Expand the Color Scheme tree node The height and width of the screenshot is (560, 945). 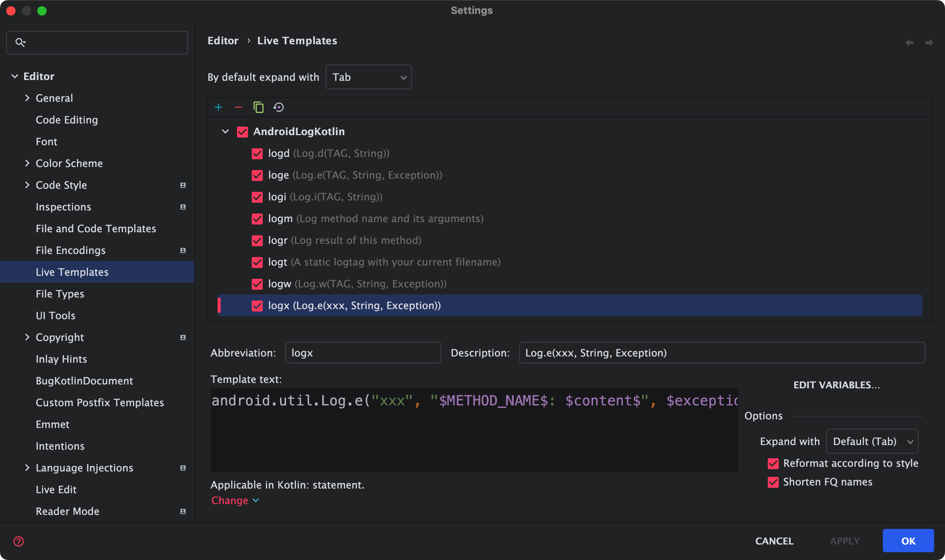27,163
